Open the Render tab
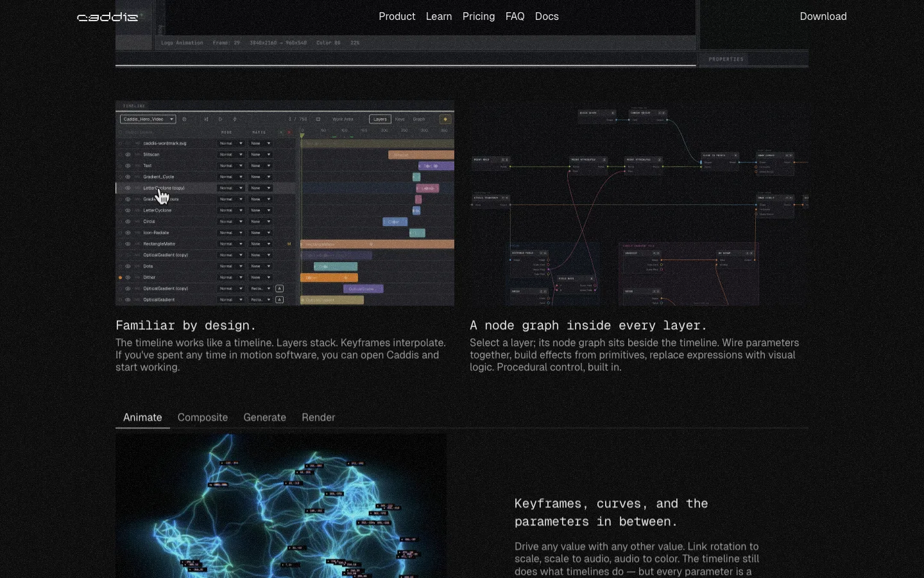 point(318,417)
